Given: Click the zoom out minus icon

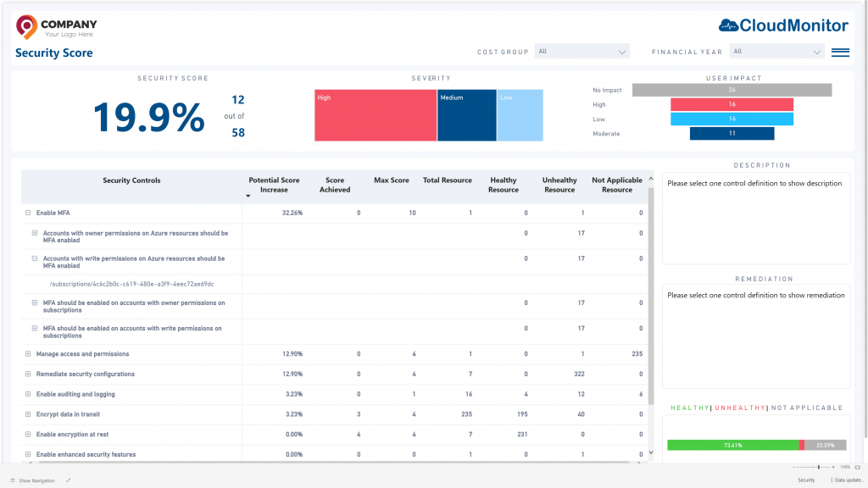Looking at the screenshot, I should point(794,467).
